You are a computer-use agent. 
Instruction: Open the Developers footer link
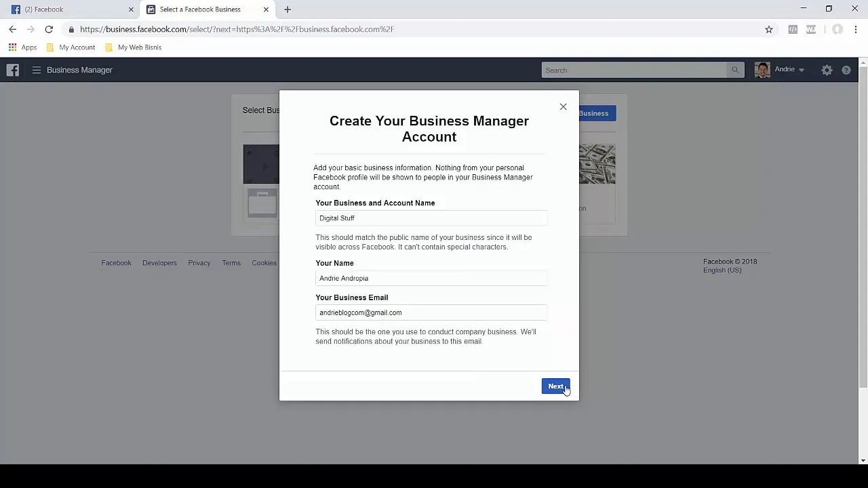(x=159, y=263)
